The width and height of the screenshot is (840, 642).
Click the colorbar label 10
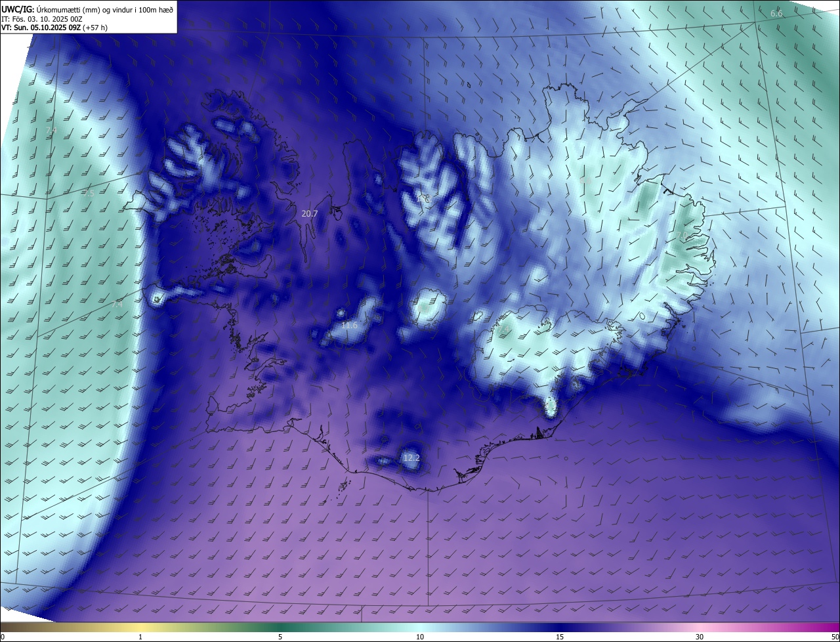(x=420, y=637)
